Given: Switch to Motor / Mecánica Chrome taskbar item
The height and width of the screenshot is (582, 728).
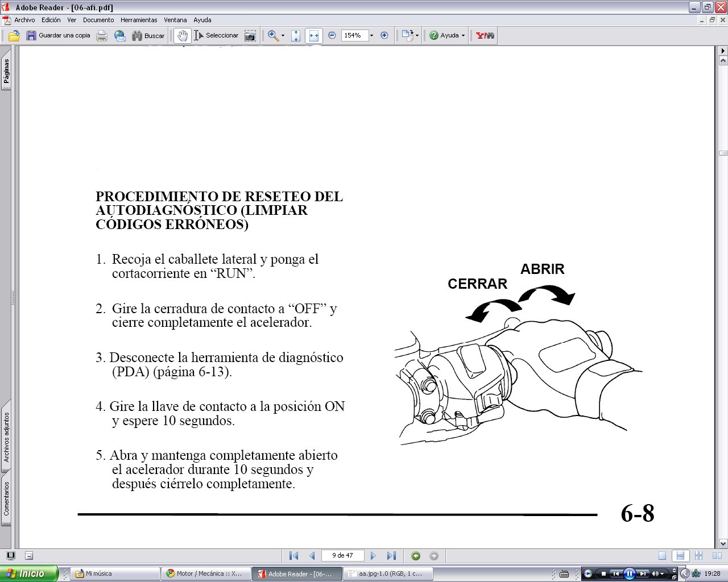Looking at the screenshot, I should tap(206, 573).
